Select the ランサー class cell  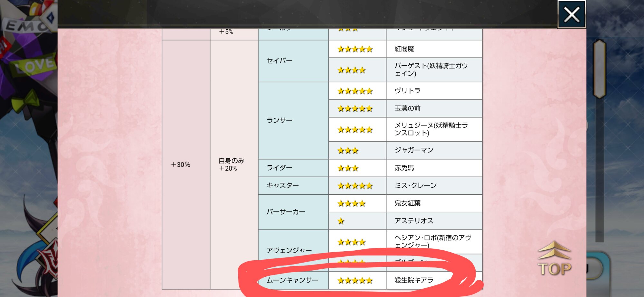click(279, 120)
